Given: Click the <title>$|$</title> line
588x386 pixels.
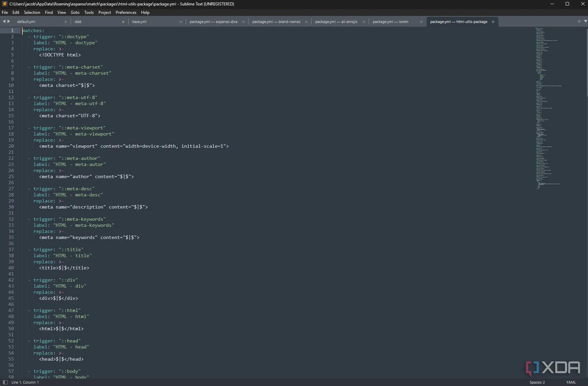Looking at the screenshot, I should click(64, 268).
